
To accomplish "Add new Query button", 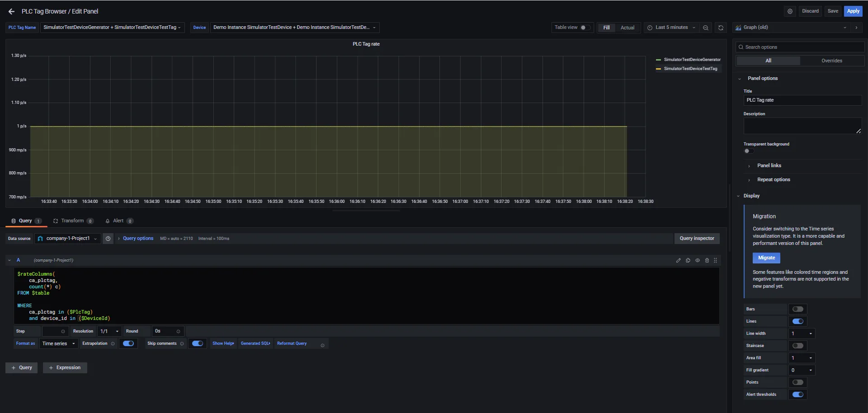I will [x=21, y=368].
